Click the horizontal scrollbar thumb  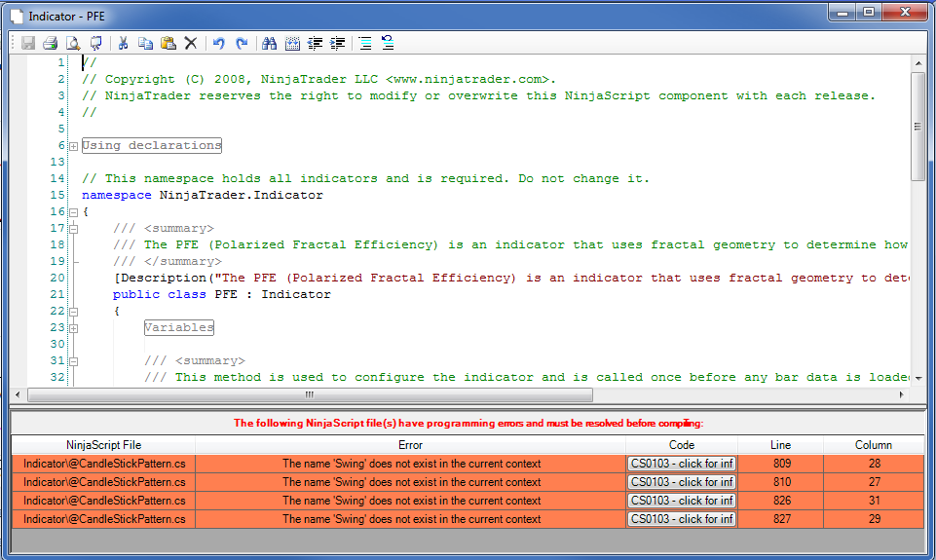310,394
